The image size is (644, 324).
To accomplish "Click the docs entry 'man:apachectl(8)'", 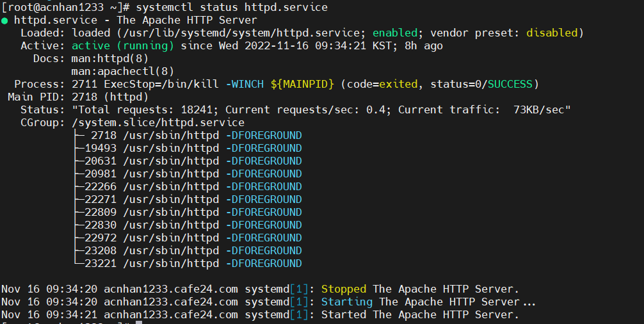I will pyautogui.click(x=123, y=72).
